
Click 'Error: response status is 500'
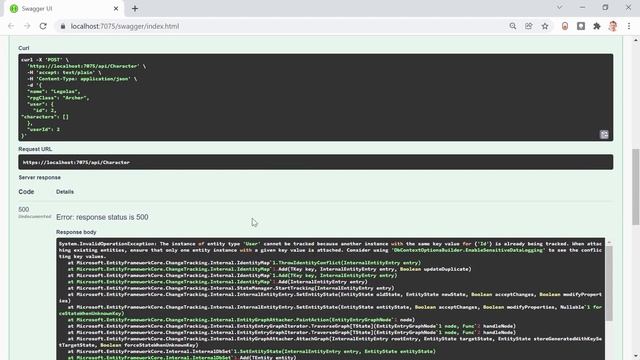coord(102,217)
